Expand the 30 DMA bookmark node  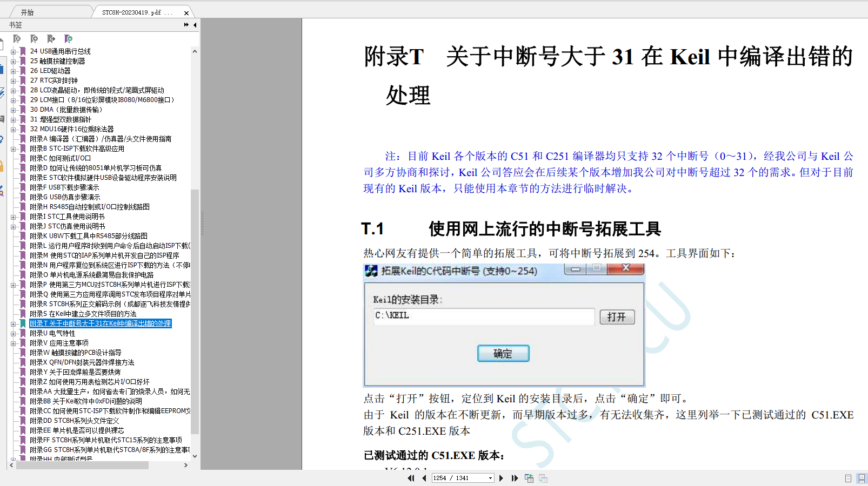tap(13, 110)
